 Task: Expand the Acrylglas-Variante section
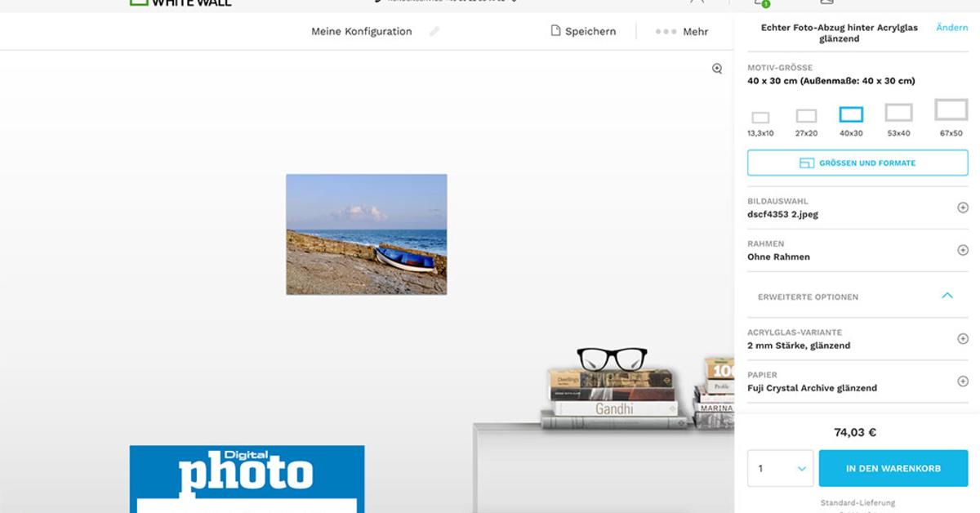963,338
